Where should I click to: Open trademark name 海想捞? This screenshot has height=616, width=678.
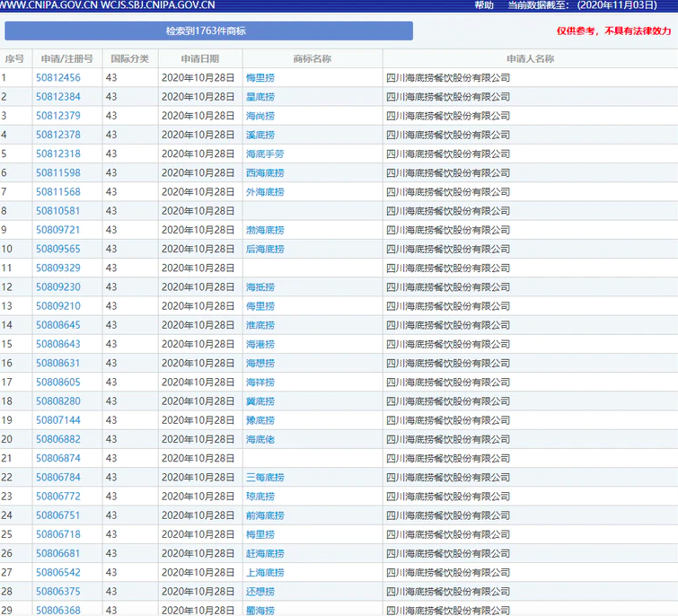tap(260, 363)
